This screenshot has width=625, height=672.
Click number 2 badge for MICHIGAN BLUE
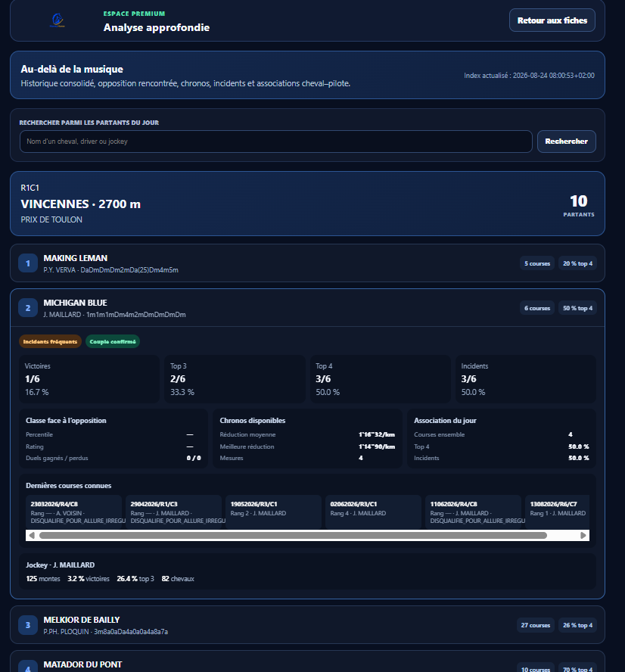[x=28, y=308]
